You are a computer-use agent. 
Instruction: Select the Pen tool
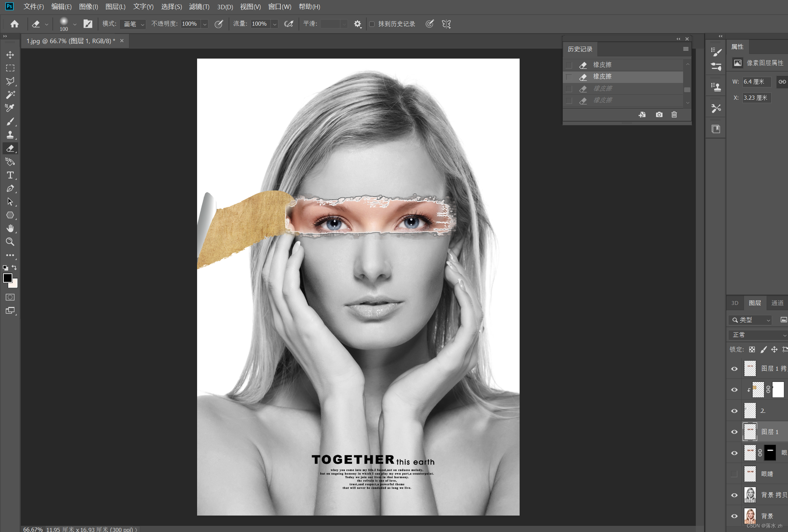tap(10, 188)
